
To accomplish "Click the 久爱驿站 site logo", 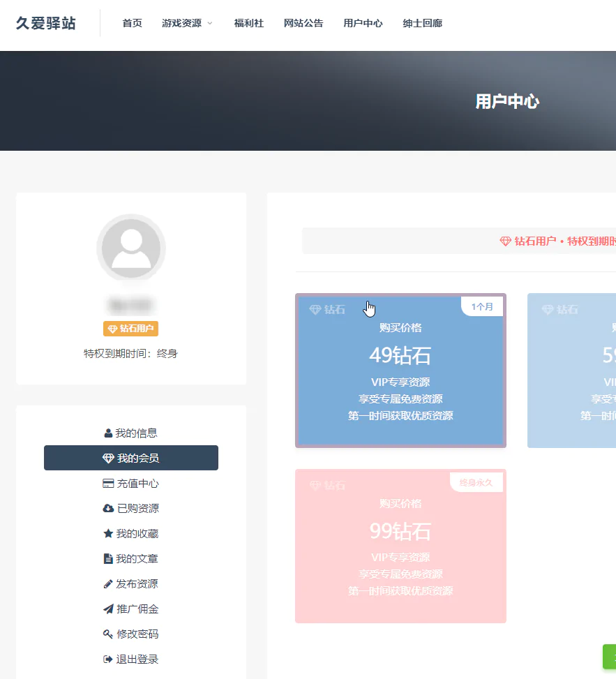I will (x=46, y=24).
